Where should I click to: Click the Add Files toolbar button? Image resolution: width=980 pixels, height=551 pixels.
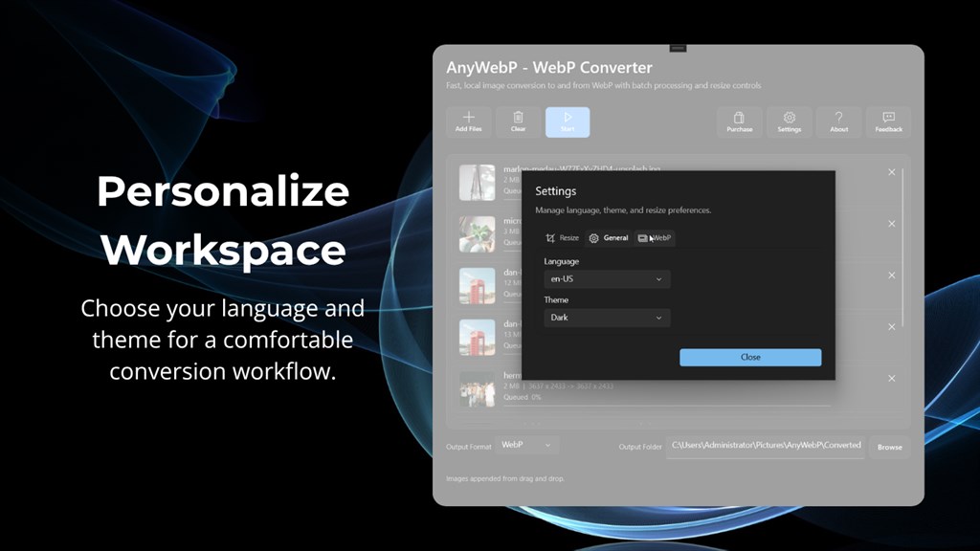pyautogui.click(x=468, y=121)
